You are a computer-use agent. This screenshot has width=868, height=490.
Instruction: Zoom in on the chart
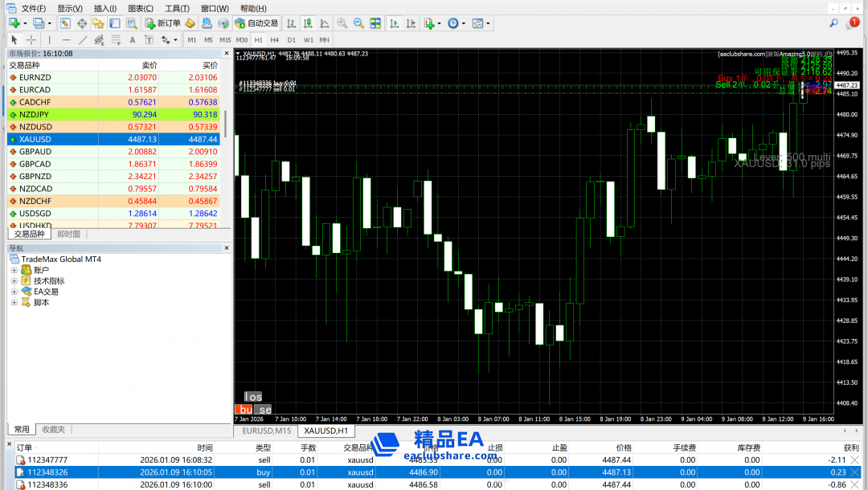(342, 23)
